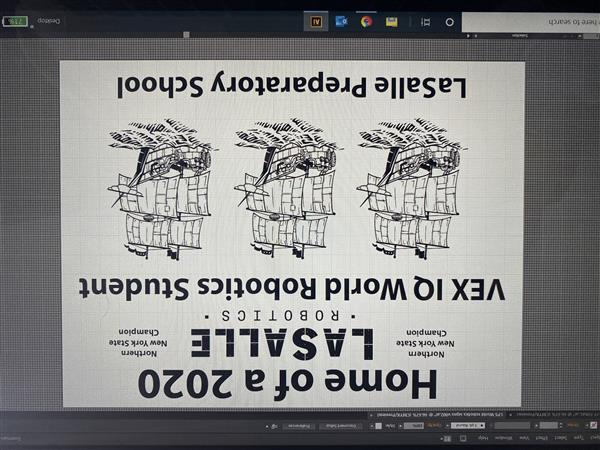600x450 pixels.
Task: Open Outlook from the taskbar
Action: click(341, 21)
